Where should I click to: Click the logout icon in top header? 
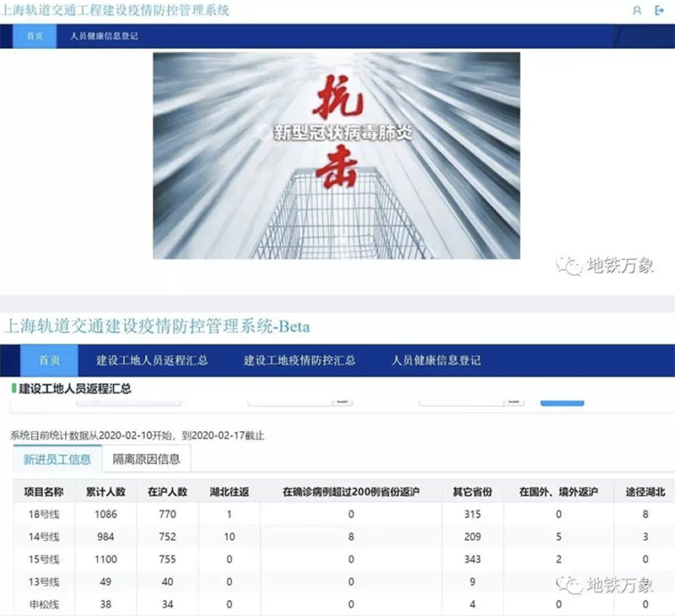659,10
